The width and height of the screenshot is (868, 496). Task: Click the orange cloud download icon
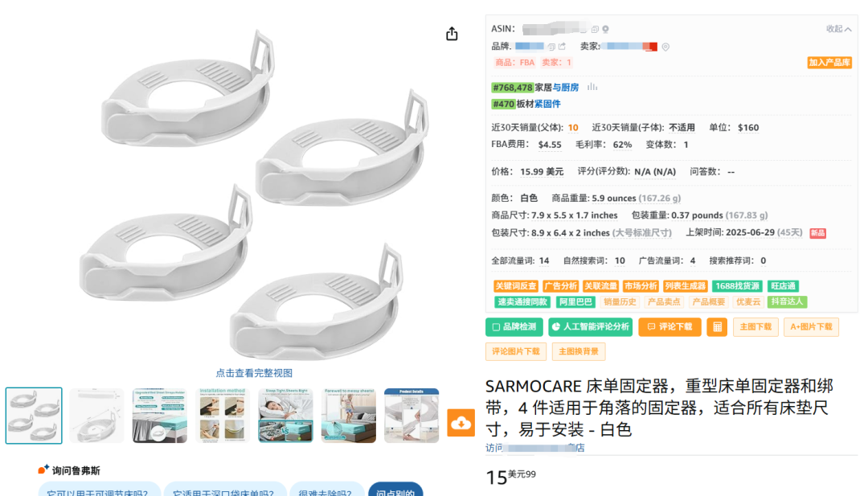point(461,423)
